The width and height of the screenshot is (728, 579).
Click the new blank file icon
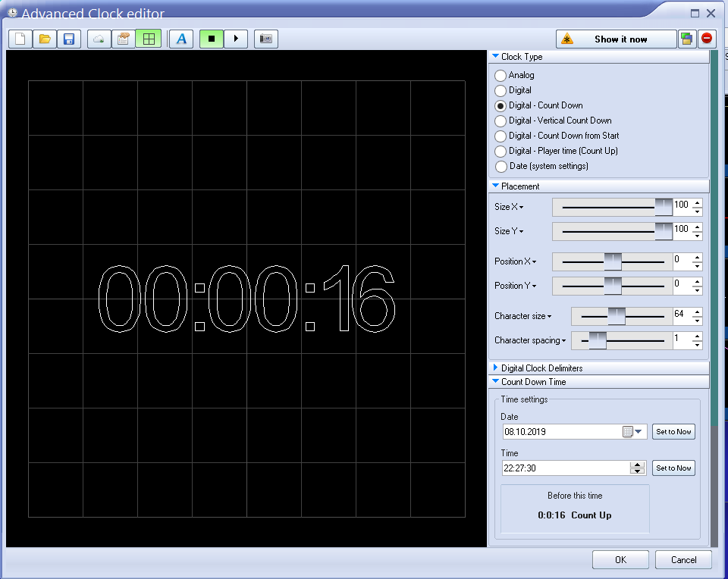[20, 39]
